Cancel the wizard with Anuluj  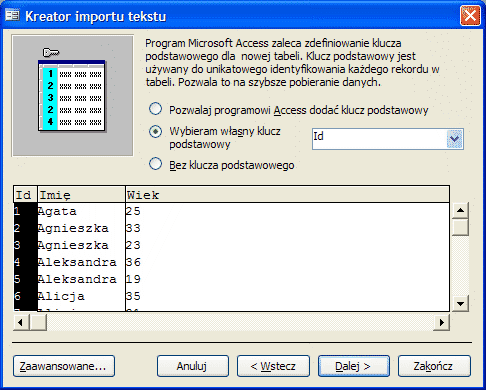(193, 366)
